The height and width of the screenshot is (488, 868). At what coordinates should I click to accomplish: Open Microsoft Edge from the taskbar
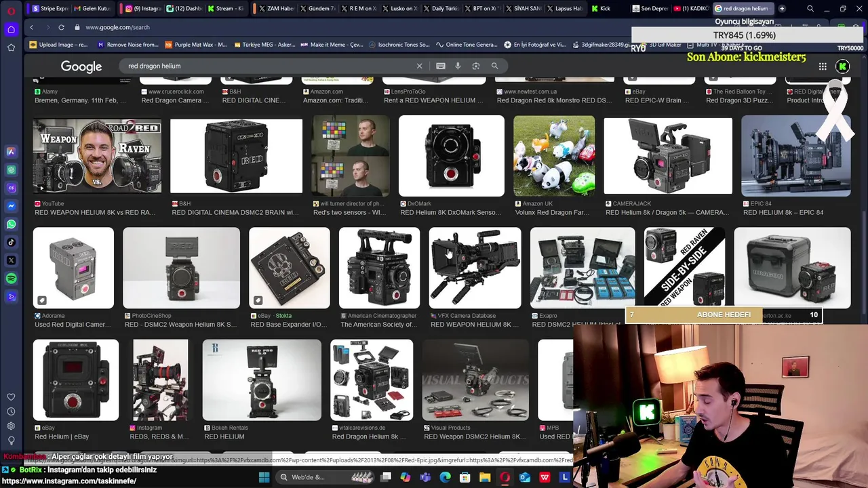[x=445, y=477]
